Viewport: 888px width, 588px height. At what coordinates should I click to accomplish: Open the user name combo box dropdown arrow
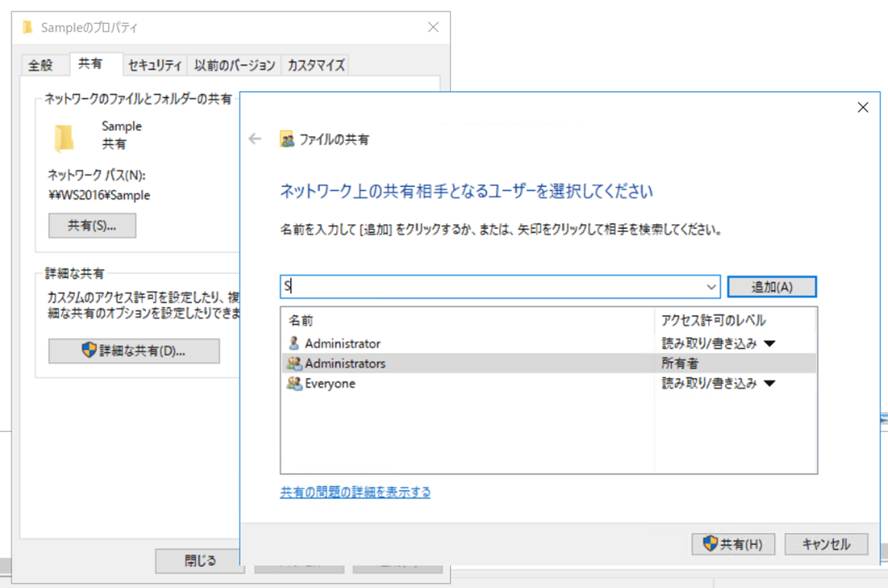(x=711, y=287)
